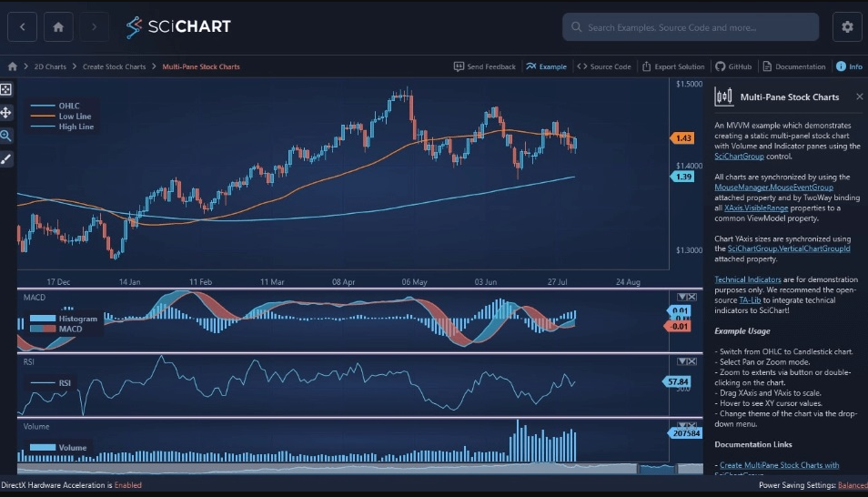Screen dimensions: 868x497
Task: Open the XAxis.VisibleRange link
Action: coord(755,208)
